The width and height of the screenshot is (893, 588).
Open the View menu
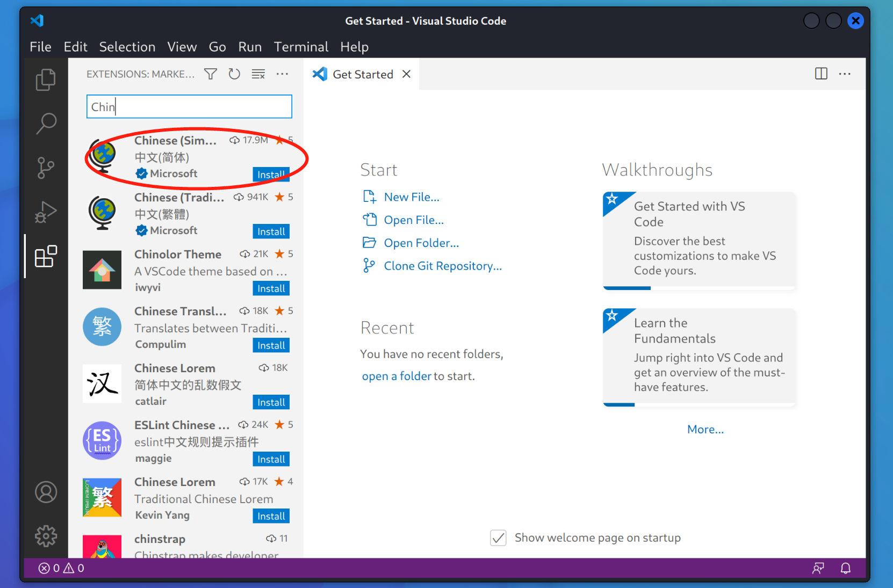point(182,47)
